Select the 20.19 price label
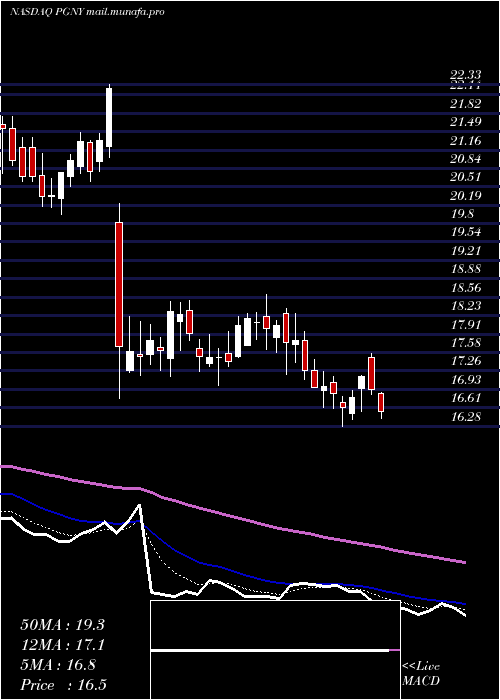 pos(466,196)
